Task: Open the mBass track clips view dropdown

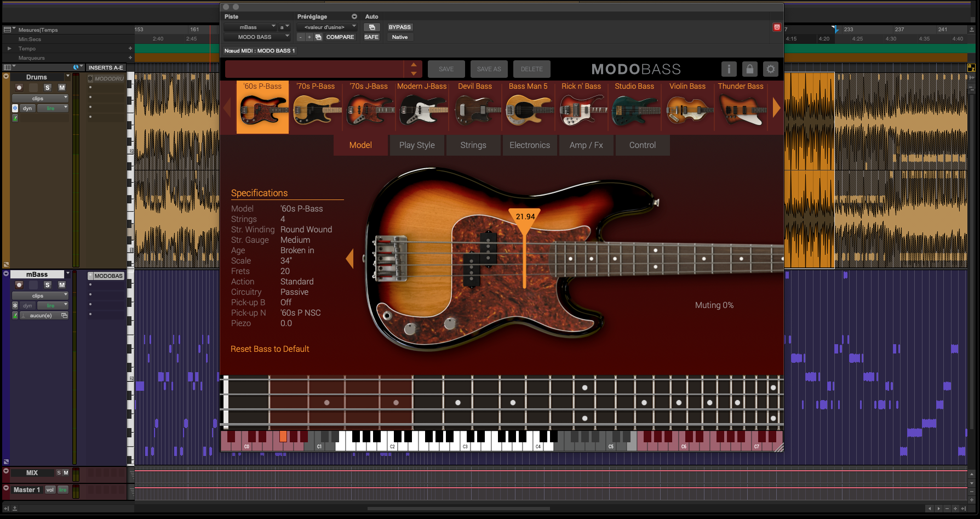Action: pyautogui.click(x=40, y=296)
